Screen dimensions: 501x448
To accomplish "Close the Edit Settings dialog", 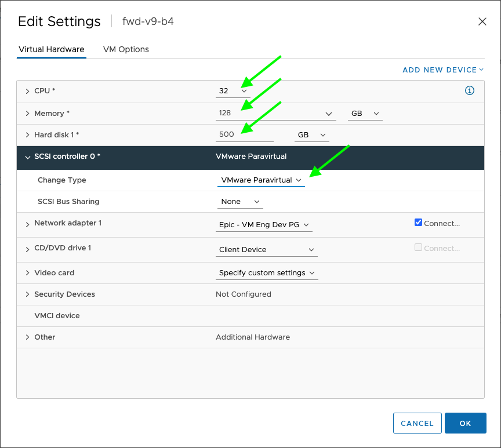I will [482, 21].
